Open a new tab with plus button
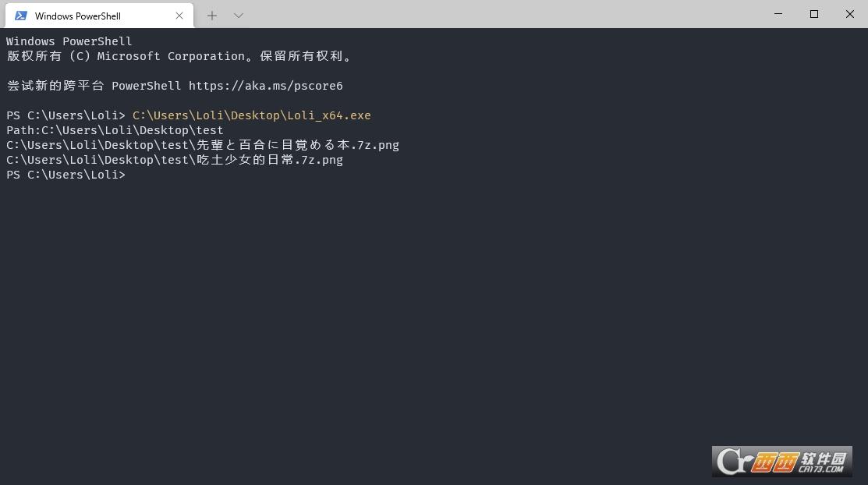Screen dimensions: 868x485 click(212, 16)
